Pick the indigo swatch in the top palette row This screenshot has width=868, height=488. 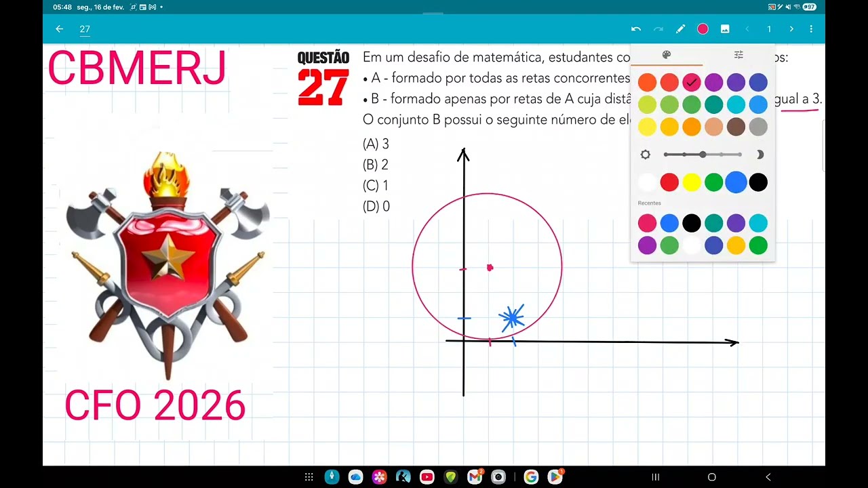coord(758,83)
